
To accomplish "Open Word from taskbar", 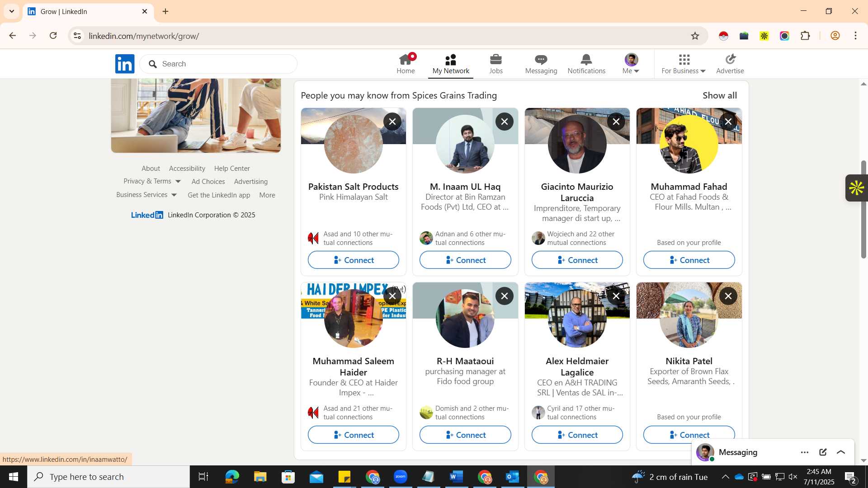I will click(x=457, y=477).
